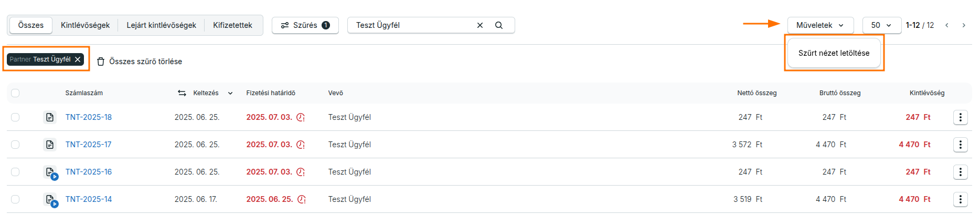980x214 pixels.
Task: Expand the Keltezés sort chevron
Action: click(230, 93)
